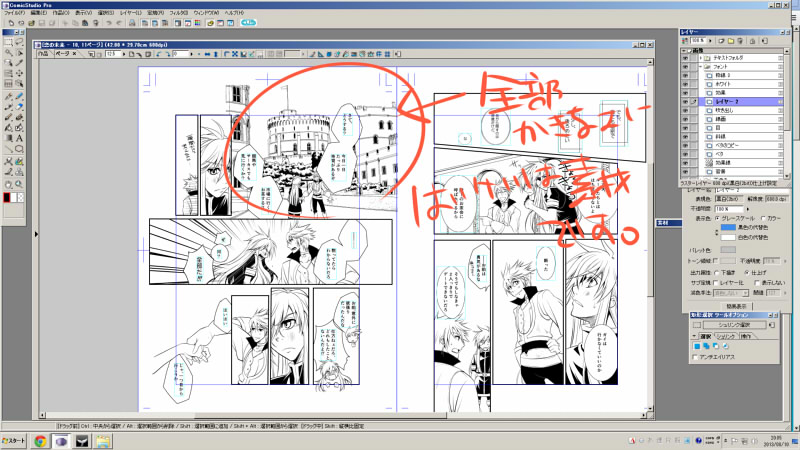The width and height of the screenshot is (800, 450).
Task: Switch to the 操作 tab in tool options
Action: point(745,336)
